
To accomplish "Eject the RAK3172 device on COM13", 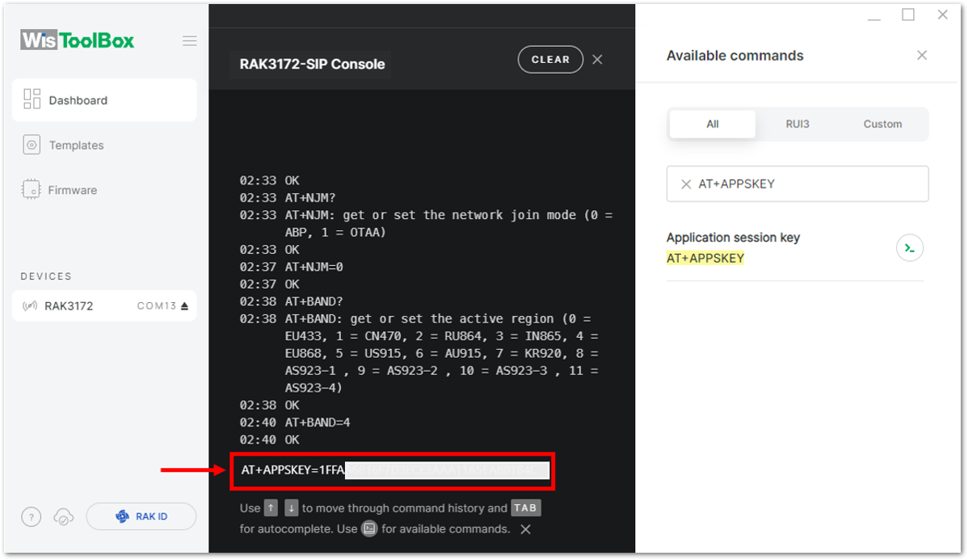I will click(x=184, y=305).
